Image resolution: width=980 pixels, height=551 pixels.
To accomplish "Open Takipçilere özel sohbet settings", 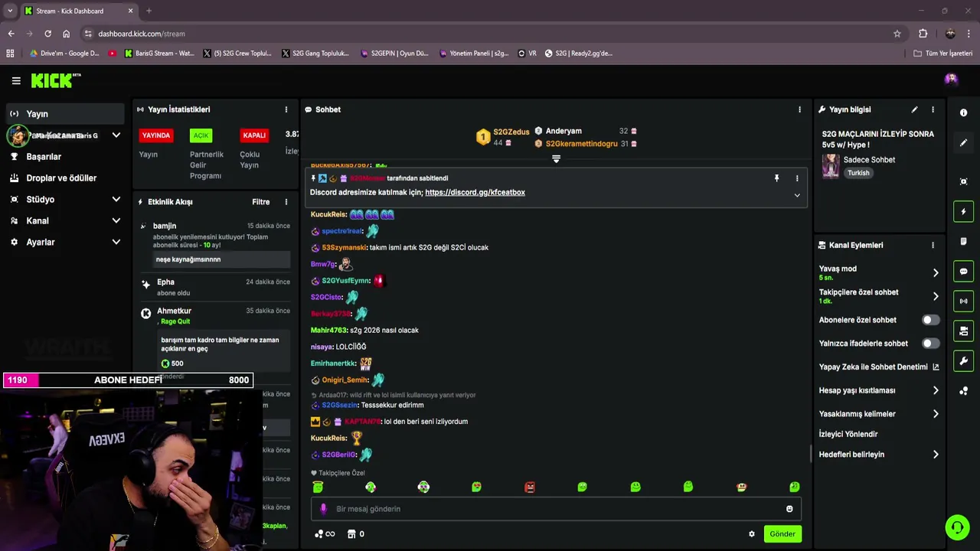I will (879, 296).
